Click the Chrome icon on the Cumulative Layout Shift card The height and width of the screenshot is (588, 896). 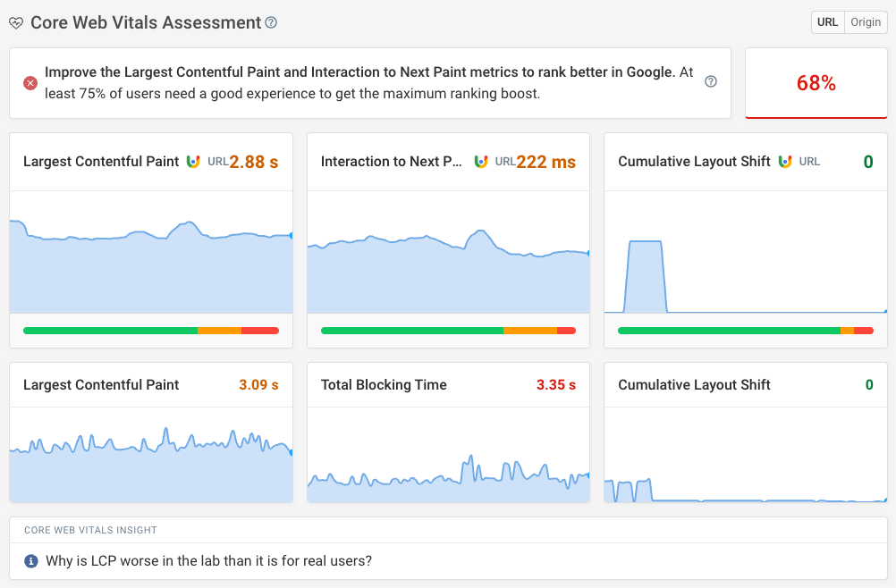pyautogui.click(x=786, y=161)
